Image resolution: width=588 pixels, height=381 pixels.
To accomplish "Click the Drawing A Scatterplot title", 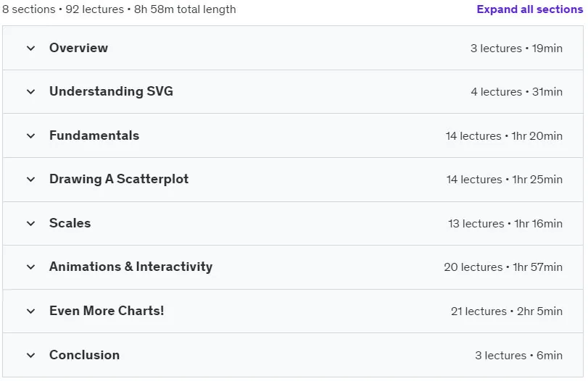I will pos(119,179).
